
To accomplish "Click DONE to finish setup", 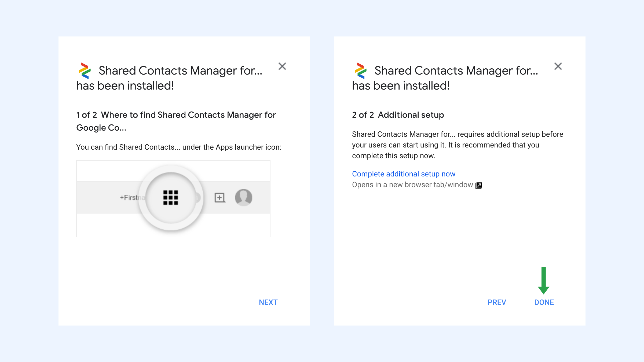I will [x=544, y=302].
